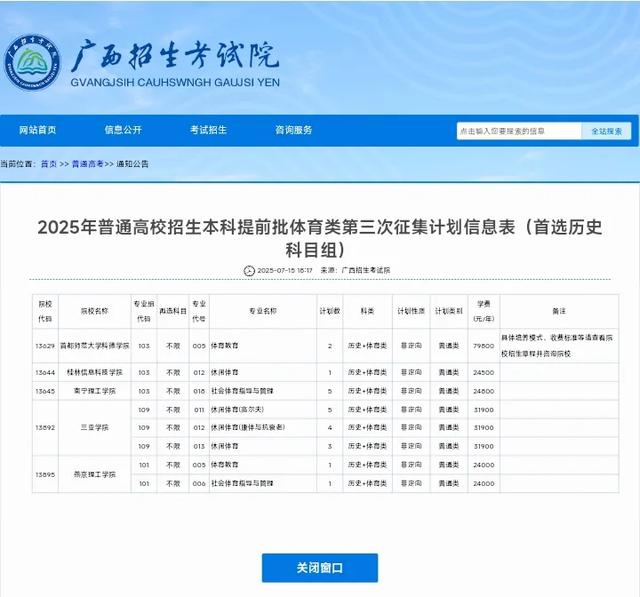Click the 计划性质 column header

[x=411, y=311]
